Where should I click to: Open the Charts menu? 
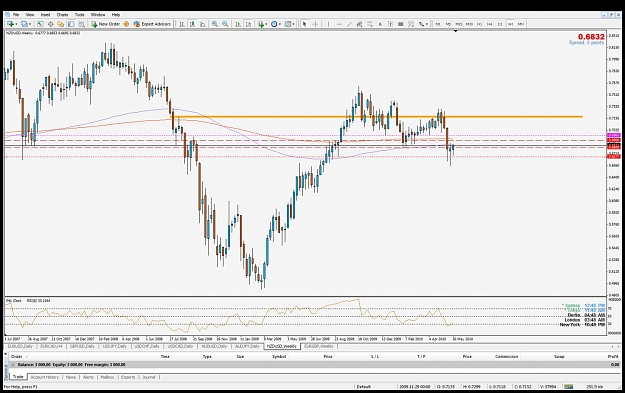(63, 15)
